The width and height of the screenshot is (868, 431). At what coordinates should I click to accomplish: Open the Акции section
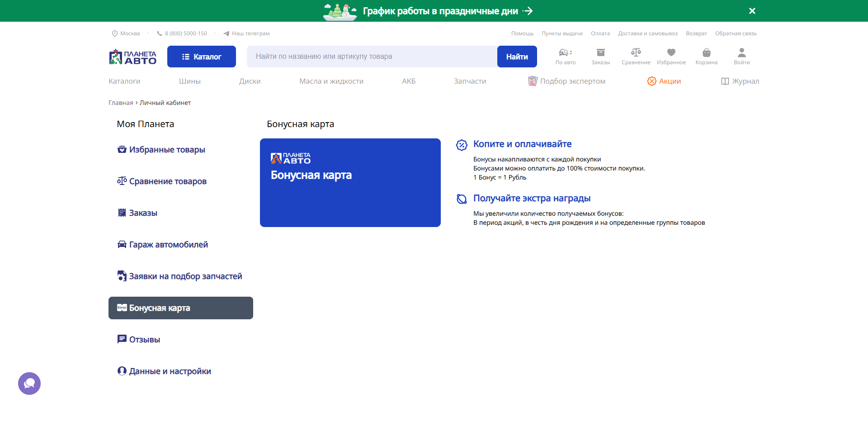tap(664, 81)
